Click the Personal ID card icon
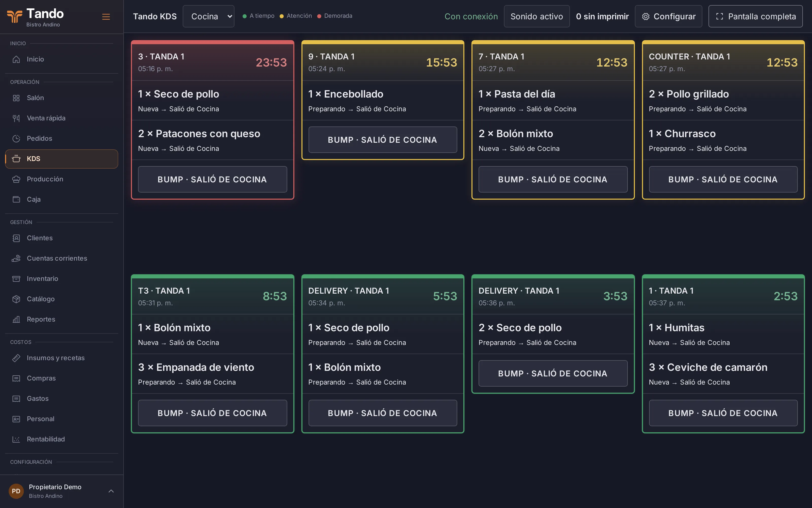This screenshot has height=508, width=812. 16,419
